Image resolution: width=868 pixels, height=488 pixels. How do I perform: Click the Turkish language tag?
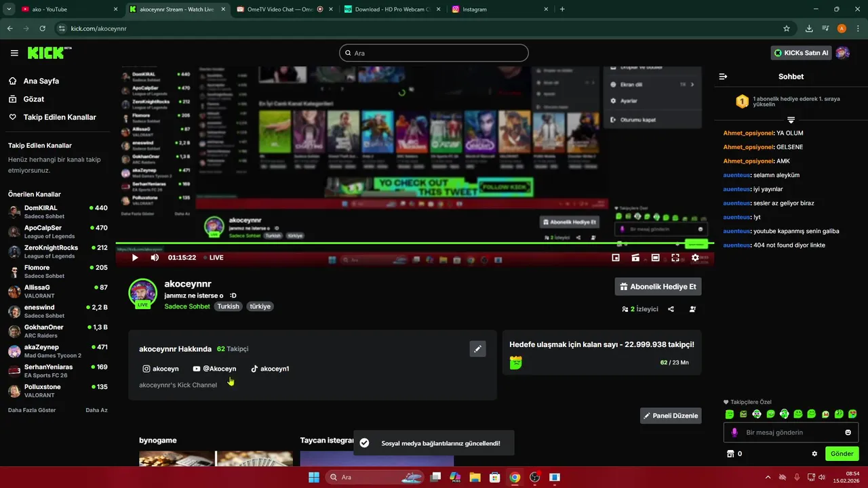228,306
